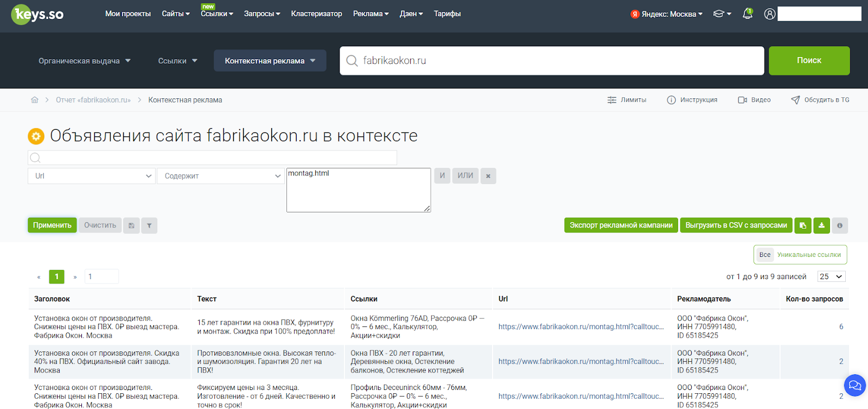Click the page number input field
The height and width of the screenshot is (409, 868).
(x=101, y=276)
